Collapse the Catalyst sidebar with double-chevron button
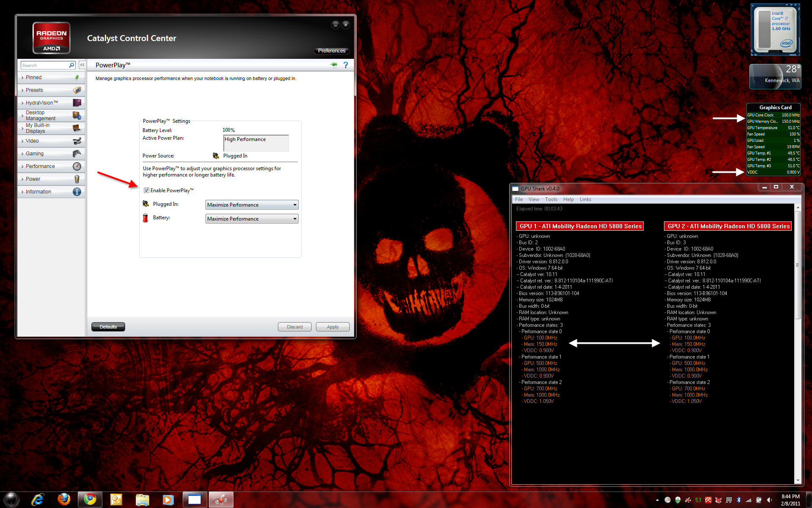 coord(82,65)
